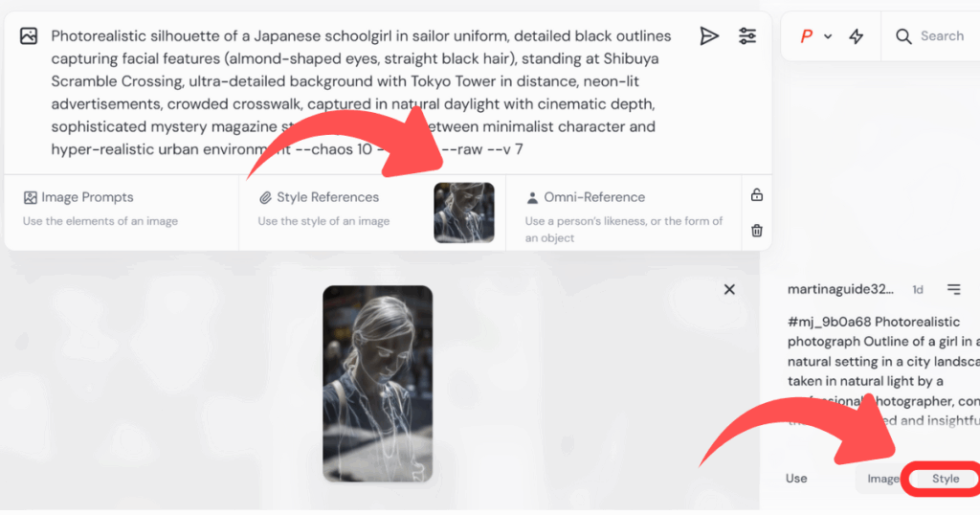Delete references with the trash icon
The height and width of the screenshot is (515, 980).
pos(756,231)
